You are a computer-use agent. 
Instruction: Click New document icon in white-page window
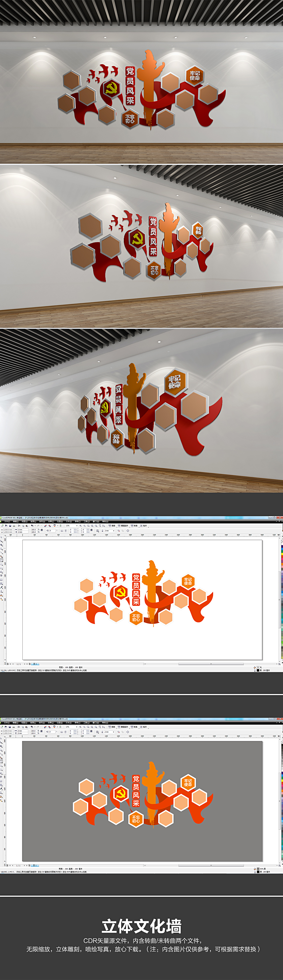2,525
